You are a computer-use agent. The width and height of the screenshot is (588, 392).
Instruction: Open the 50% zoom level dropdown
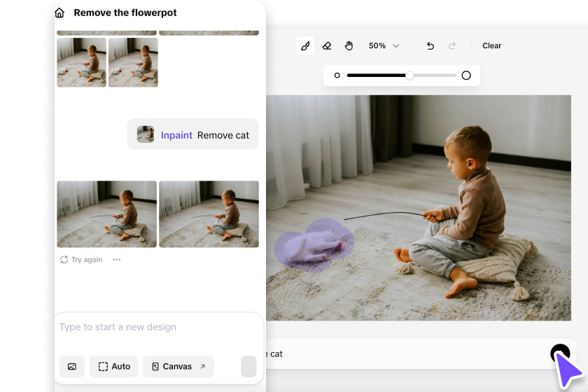point(384,46)
